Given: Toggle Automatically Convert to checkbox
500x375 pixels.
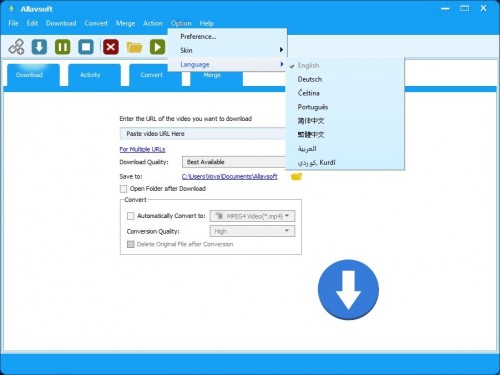Looking at the screenshot, I should pos(131,216).
